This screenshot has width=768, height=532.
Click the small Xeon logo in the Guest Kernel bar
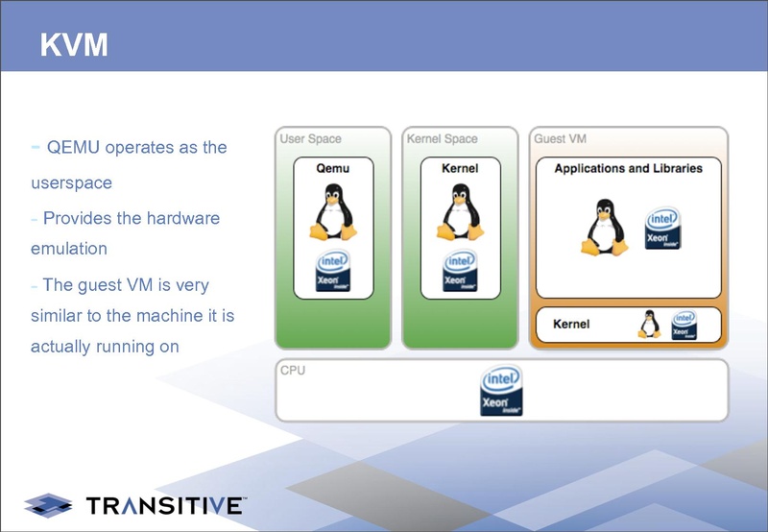(684, 326)
